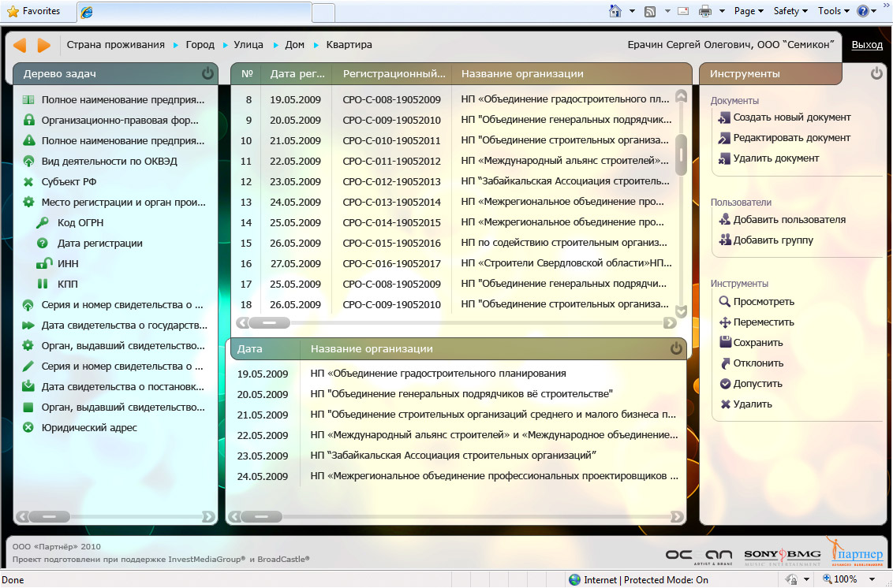Toggle the power button on the lower Дата table
Viewport: 893px width, 588px height.
pos(676,348)
